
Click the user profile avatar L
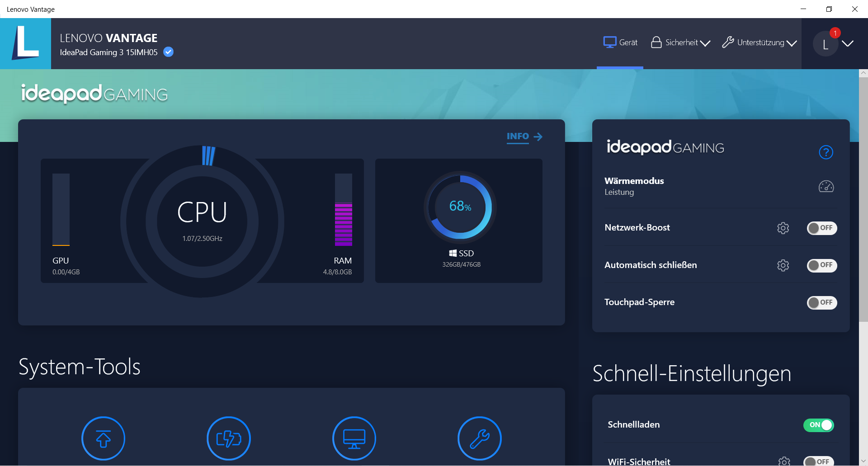pyautogui.click(x=826, y=44)
